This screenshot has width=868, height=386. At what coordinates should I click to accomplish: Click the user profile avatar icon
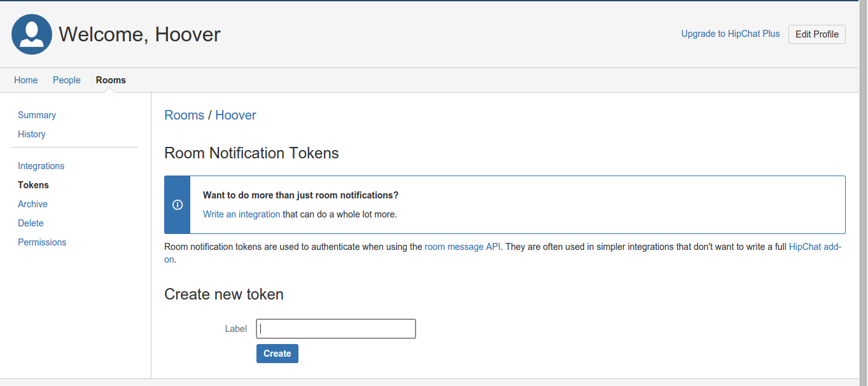[x=32, y=34]
